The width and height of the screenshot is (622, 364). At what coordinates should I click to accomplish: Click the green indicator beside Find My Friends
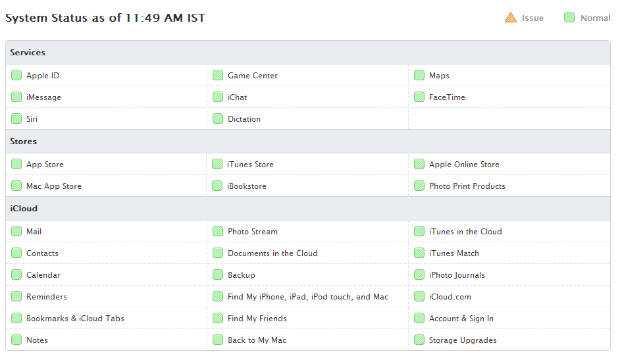pyautogui.click(x=218, y=319)
